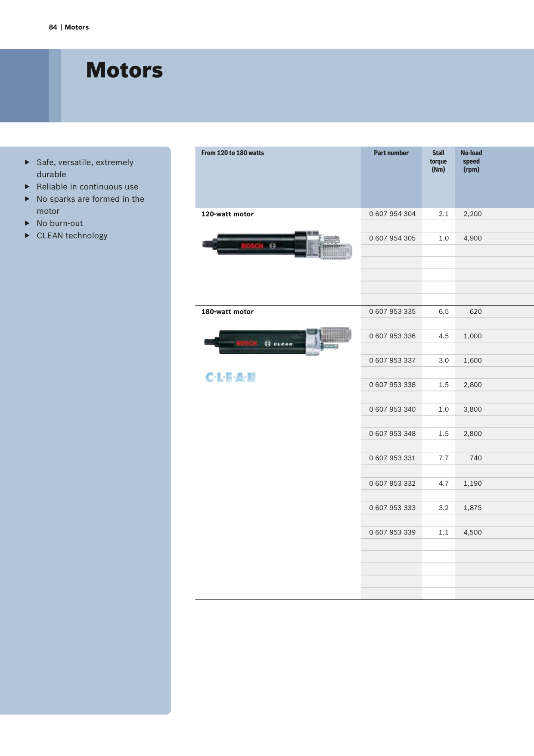Click the 3,800 rpm speed value
This screenshot has width=534, height=756.
point(472,409)
